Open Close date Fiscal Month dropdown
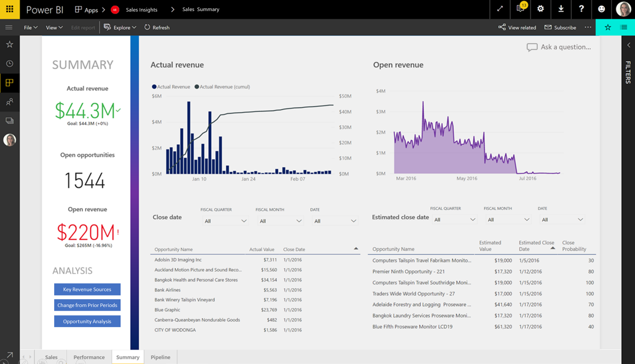Viewport: 635px width, 364px height. pyautogui.click(x=280, y=221)
